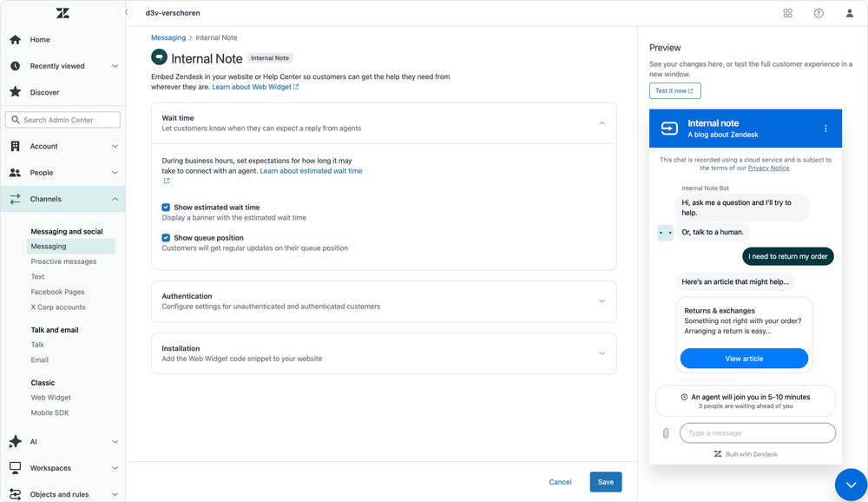Screen dimensions: 868x502
Task: Open Discover via the star icon
Action: (14, 92)
